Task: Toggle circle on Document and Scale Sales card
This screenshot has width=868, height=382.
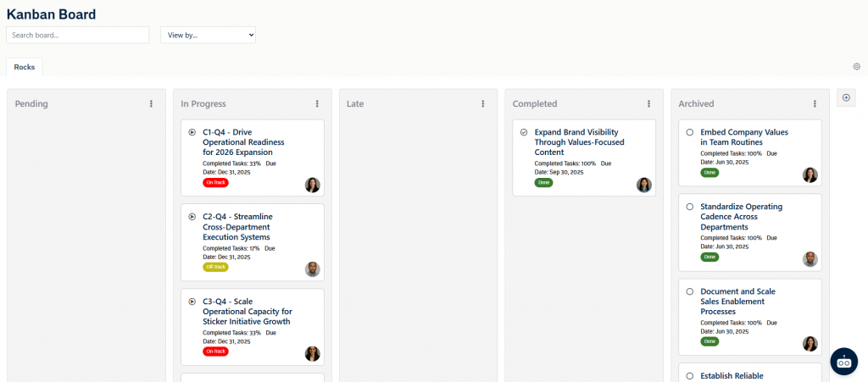Action: click(690, 291)
